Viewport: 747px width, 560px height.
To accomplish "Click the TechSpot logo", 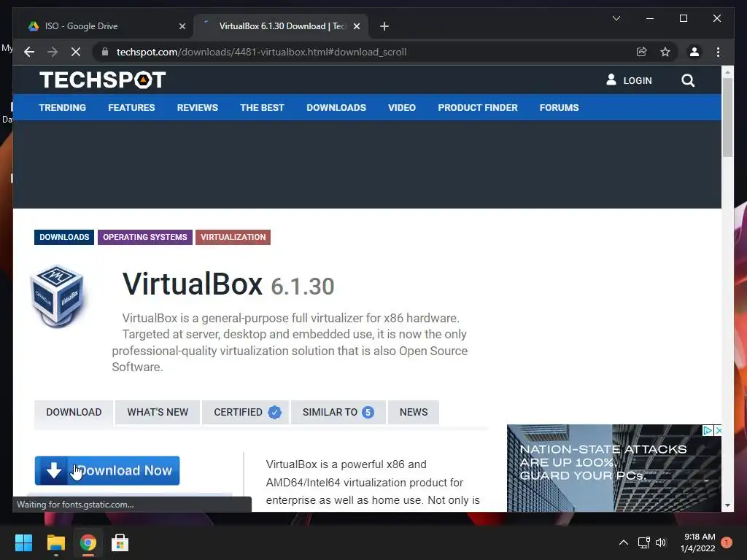I will point(102,80).
